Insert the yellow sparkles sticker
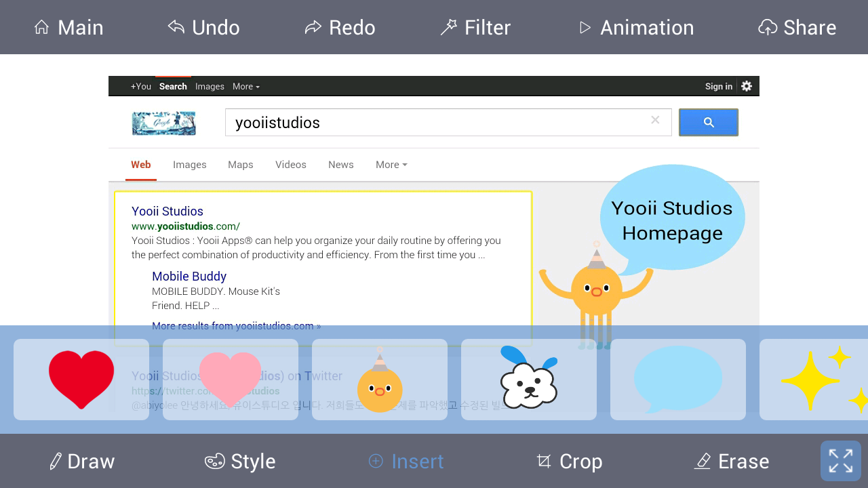 tap(814, 380)
